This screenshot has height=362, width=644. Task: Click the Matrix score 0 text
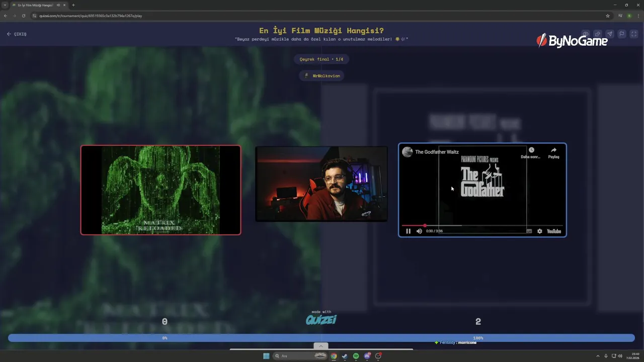(x=165, y=322)
